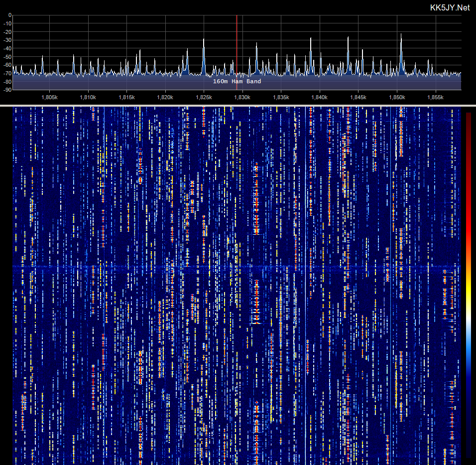Viewport: 476px width, 465px height.
Task: Tune to the 1,840k frequency label
Action: tap(320, 97)
